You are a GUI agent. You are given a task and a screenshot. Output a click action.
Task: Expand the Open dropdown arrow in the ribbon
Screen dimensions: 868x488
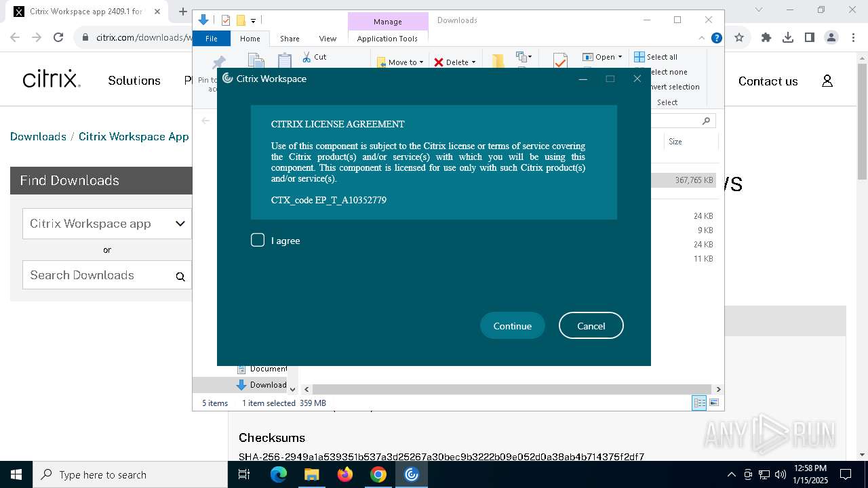(x=620, y=57)
